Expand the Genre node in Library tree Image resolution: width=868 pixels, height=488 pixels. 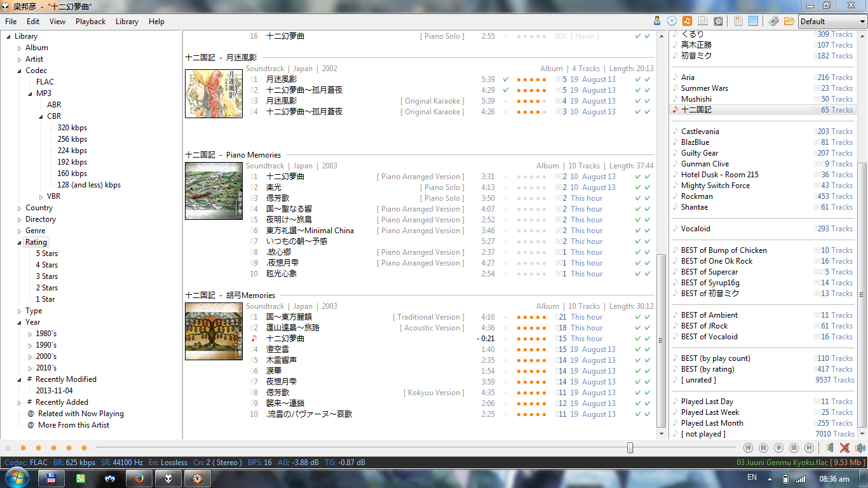tap(19, 231)
